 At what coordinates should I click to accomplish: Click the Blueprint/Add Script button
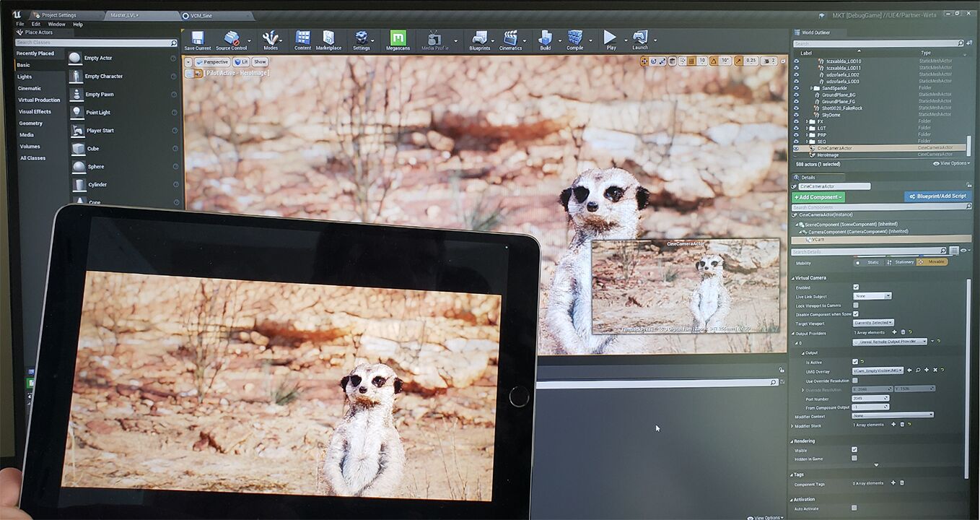tap(937, 196)
